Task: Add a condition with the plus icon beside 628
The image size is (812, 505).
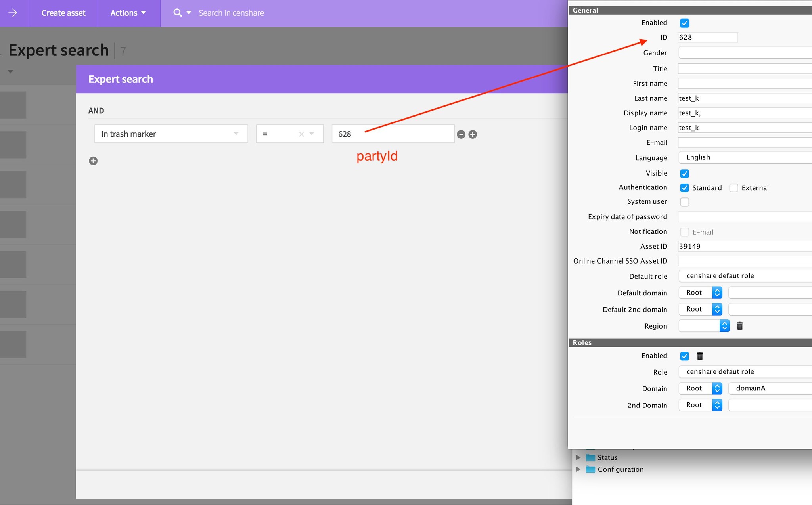Action: coord(473,134)
